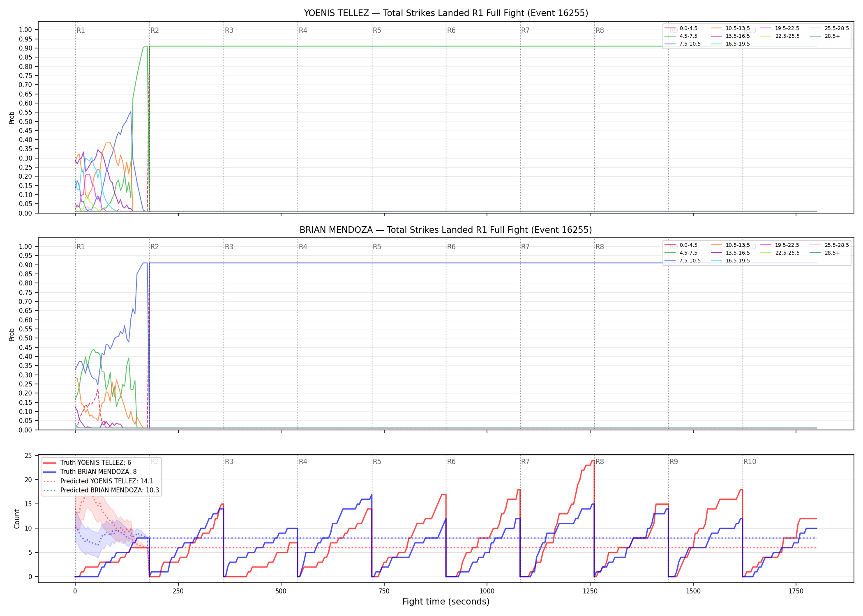The height and width of the screenshot is (616, 863).
Task: Select Predicted BRIAN MENDOZA: 10.3 legend item
Action: (x=101, y=490)
